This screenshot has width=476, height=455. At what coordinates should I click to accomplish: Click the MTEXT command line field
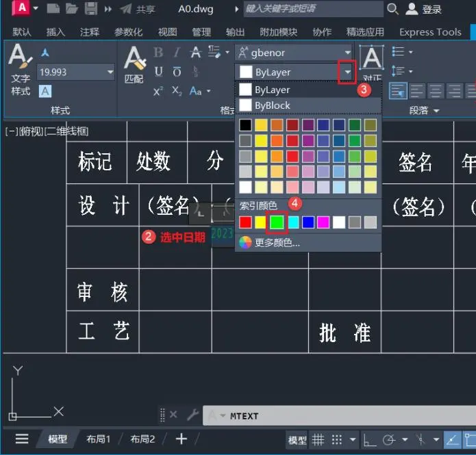pyautogui.click(x=339, y=415)
